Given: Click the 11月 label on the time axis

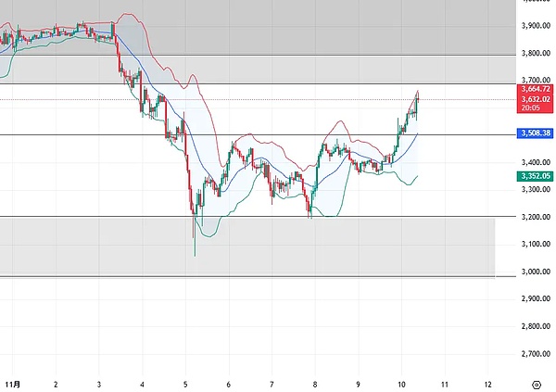Looking at the screenshot, I should point(12,382).
